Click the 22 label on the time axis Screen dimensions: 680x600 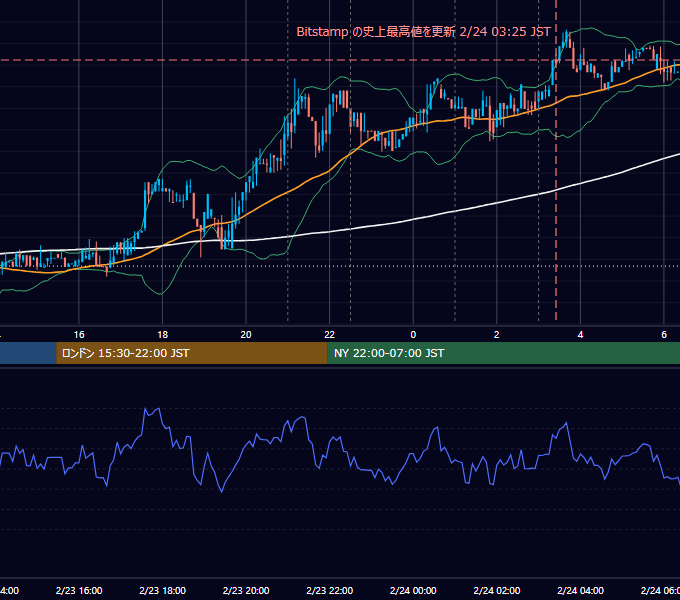coord(329,334)
